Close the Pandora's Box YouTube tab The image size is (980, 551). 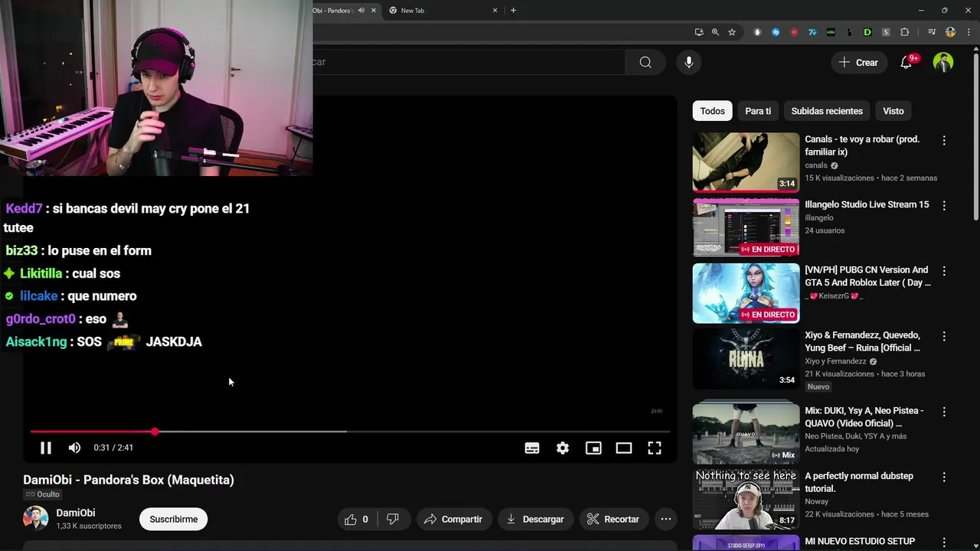374,11
